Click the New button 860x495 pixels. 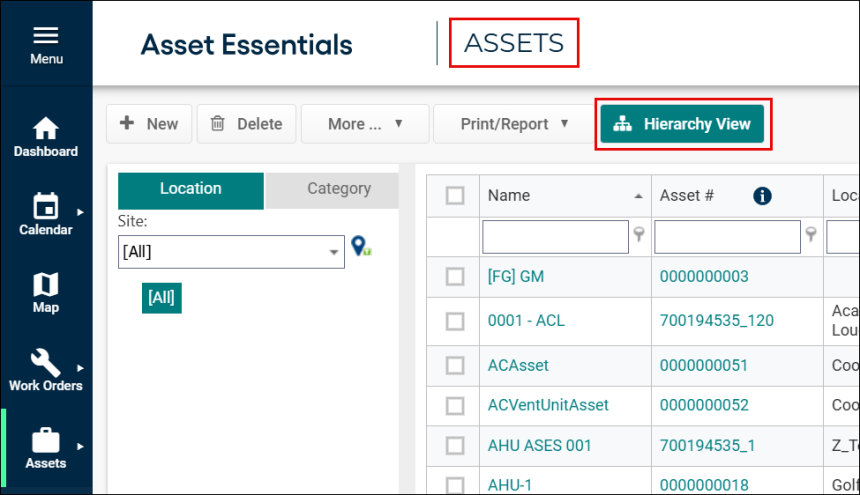(149, 124)
